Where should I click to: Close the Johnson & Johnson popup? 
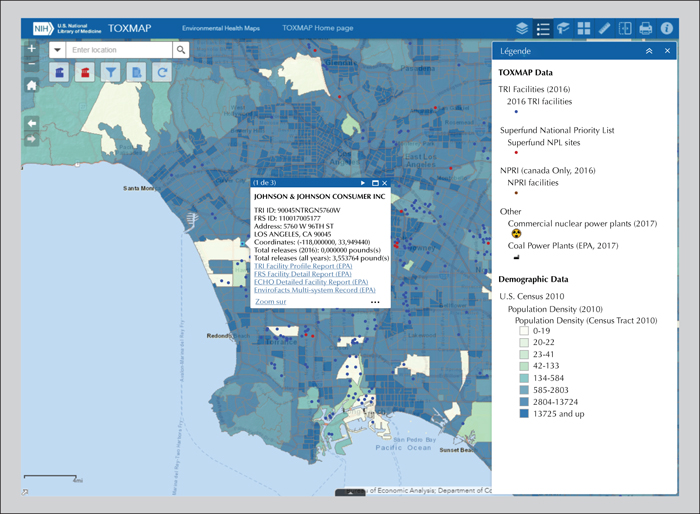tap(384, 183)
